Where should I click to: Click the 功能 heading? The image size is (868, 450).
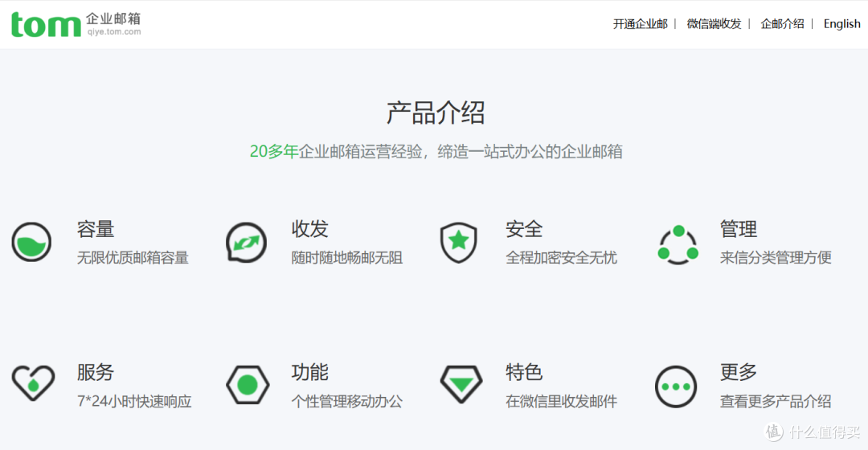310,372
